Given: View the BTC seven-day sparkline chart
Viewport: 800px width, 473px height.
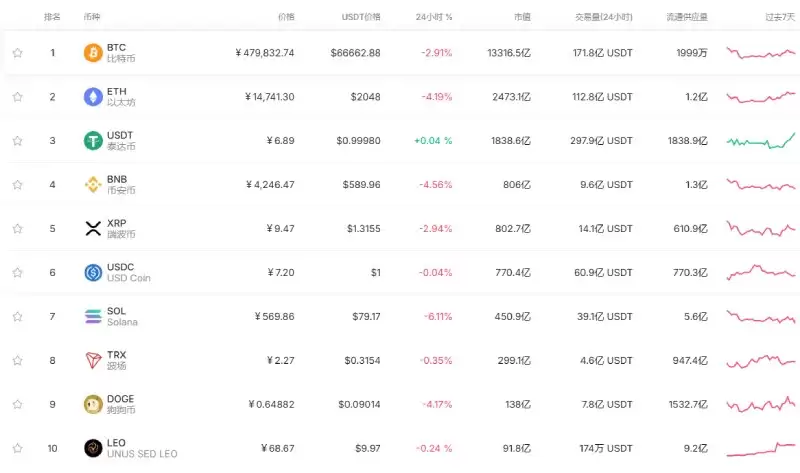Looking at the screenshot, I should click(x=761, y=53).
